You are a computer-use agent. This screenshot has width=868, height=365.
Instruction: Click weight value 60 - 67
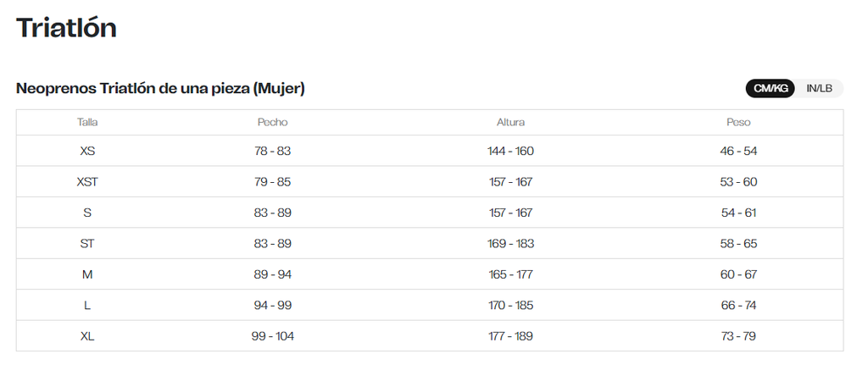[738, 274]
